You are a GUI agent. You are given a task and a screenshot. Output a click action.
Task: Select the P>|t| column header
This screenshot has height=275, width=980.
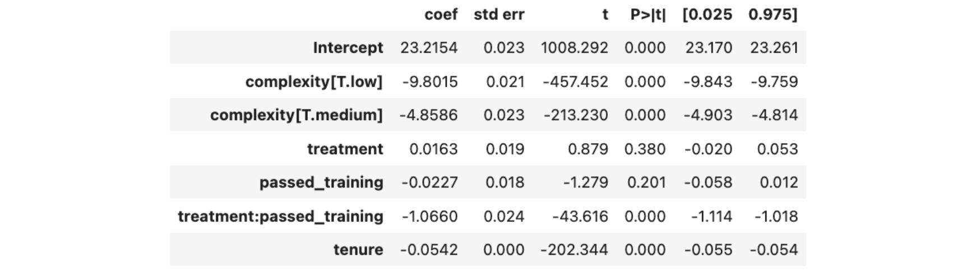coord(648,15)
